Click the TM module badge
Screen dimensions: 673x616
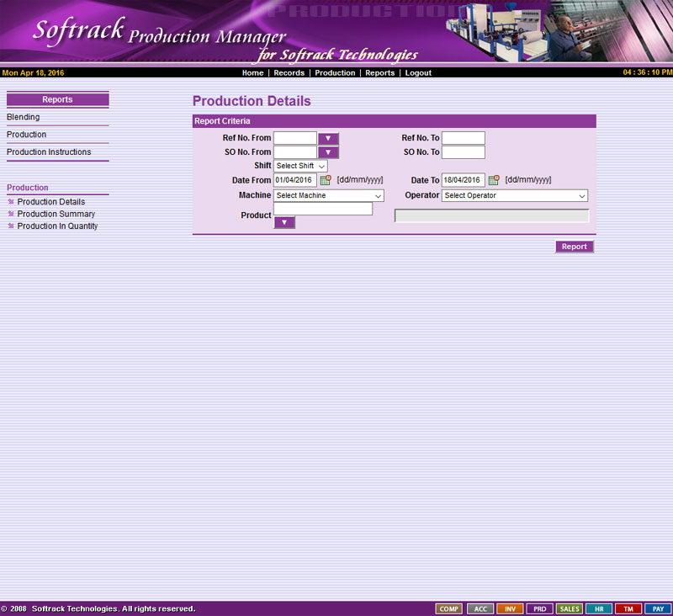pos(628,608)
